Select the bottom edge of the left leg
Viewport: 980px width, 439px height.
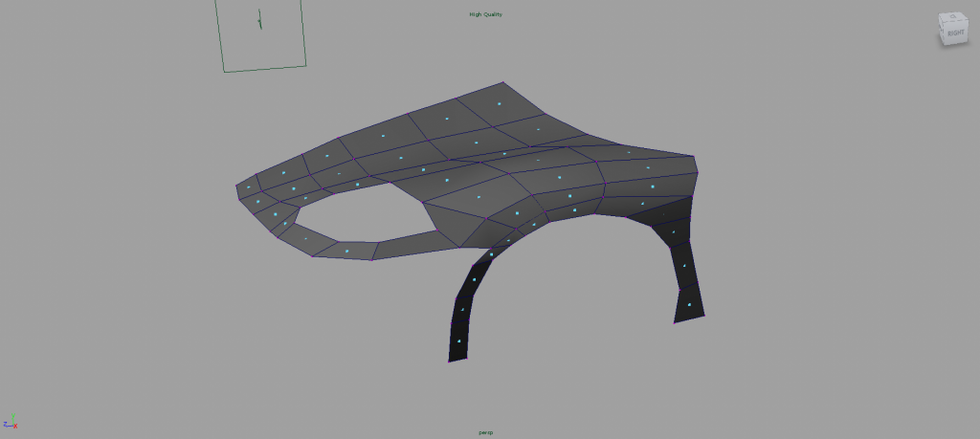click(x=458, y=360)
